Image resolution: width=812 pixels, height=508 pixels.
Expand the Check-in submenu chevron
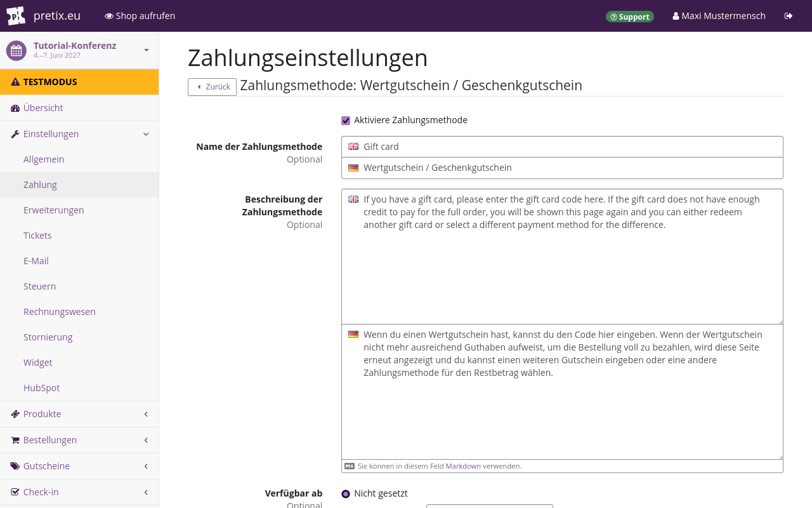(x=146, y=492)
